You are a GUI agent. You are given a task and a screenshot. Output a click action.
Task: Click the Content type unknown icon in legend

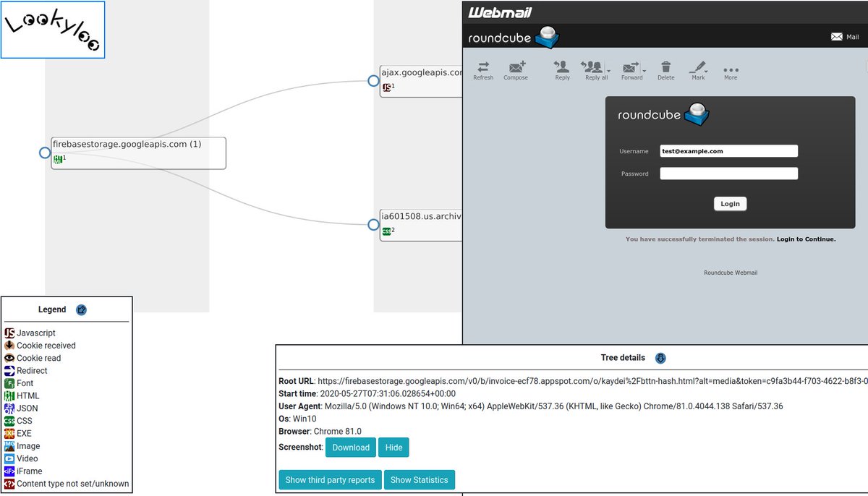point(9,484)
